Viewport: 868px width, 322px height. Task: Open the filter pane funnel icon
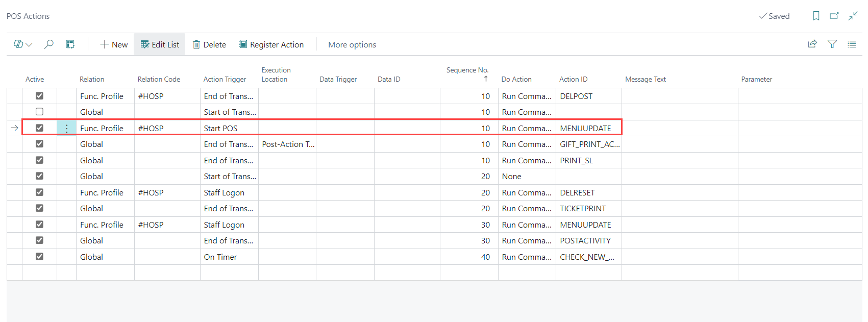(832, 44)
